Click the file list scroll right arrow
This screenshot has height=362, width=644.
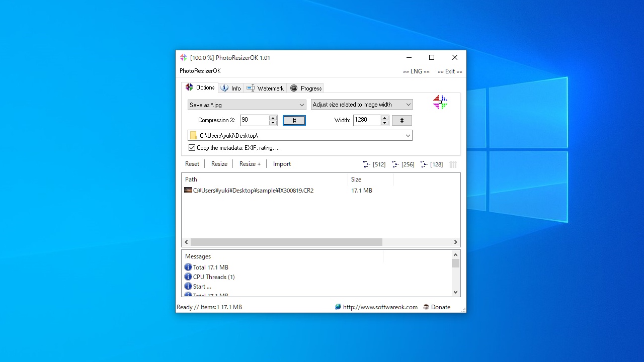(456, 242)
